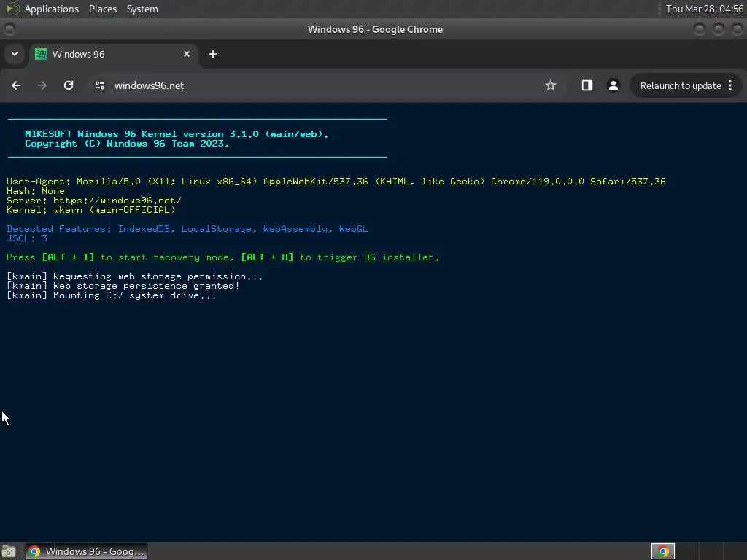Click the forward navigation arrow
This screenshot has width=747, height=560.
click(42, 85)
